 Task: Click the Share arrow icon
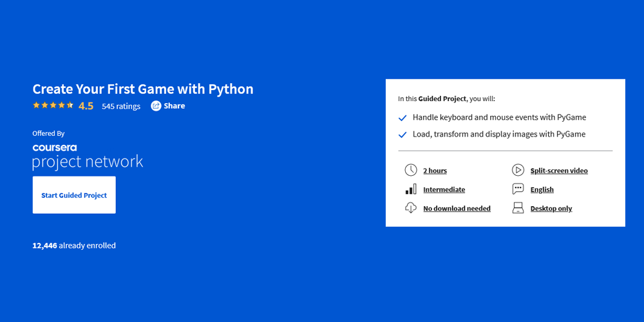[x=156, y=106]
